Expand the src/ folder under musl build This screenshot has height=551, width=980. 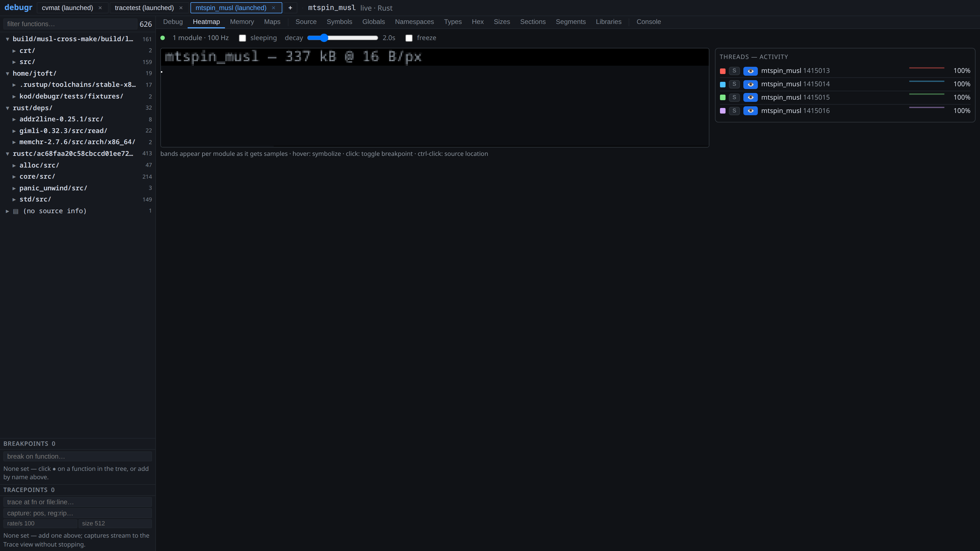(14, 62)
